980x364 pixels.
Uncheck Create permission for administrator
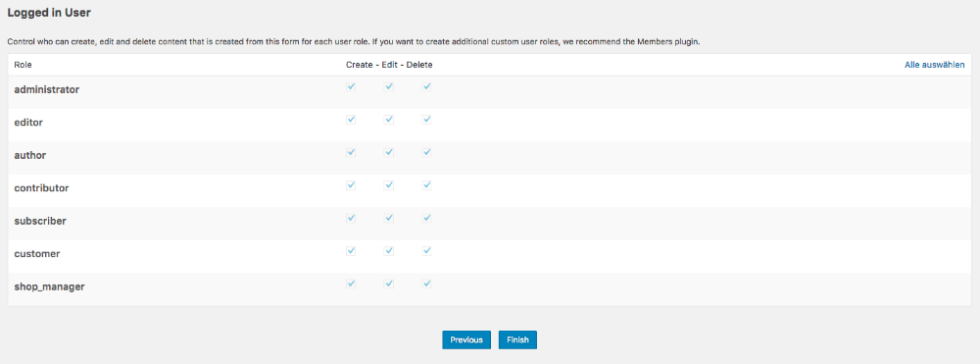point(351,87)
